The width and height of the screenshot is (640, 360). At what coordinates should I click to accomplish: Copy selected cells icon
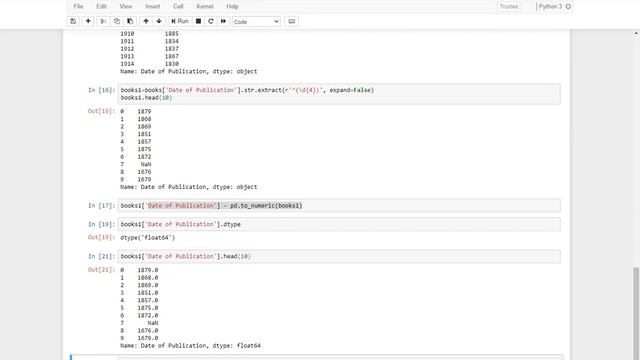point(117,21)
